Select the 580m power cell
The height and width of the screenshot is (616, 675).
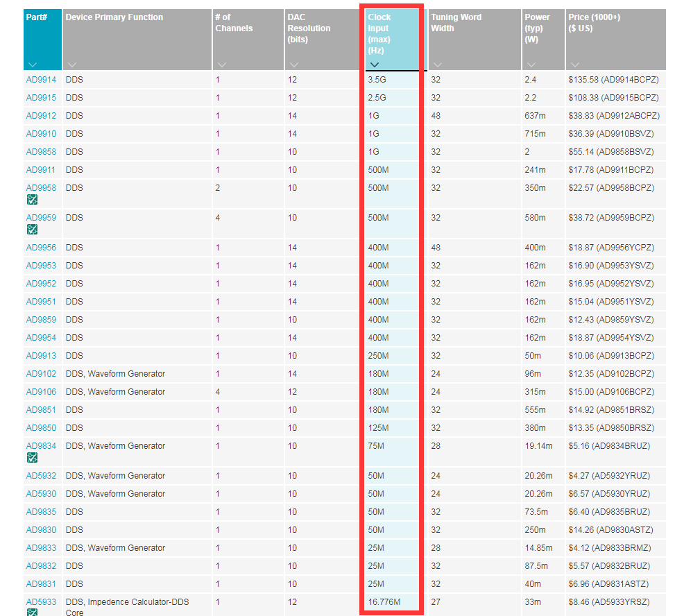tap(535, 218)
